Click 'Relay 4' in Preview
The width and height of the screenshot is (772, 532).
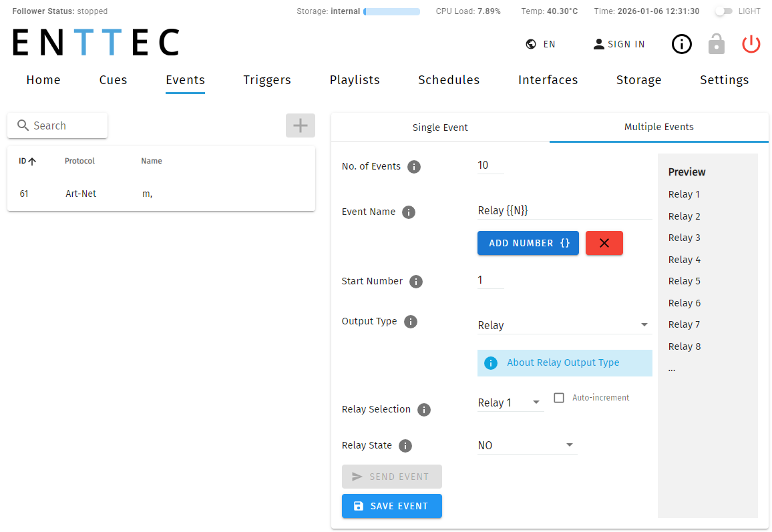685,260
